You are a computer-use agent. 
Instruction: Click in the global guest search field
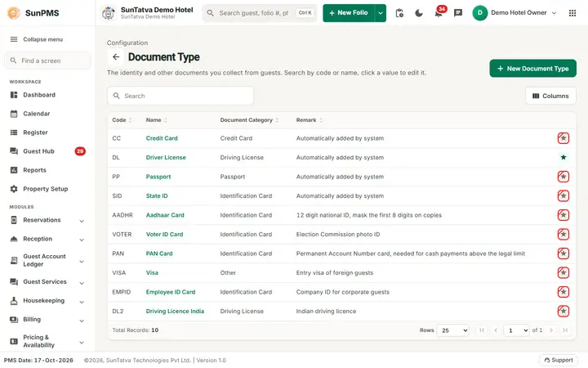pyautogui.click(x=260, y=13)
